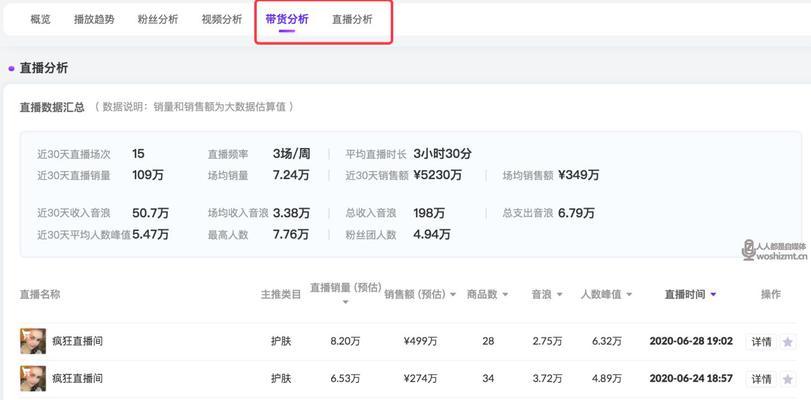Click the 3.72万 音浪 cell
The image size is (811, 400).
click(x=548, y=379)
